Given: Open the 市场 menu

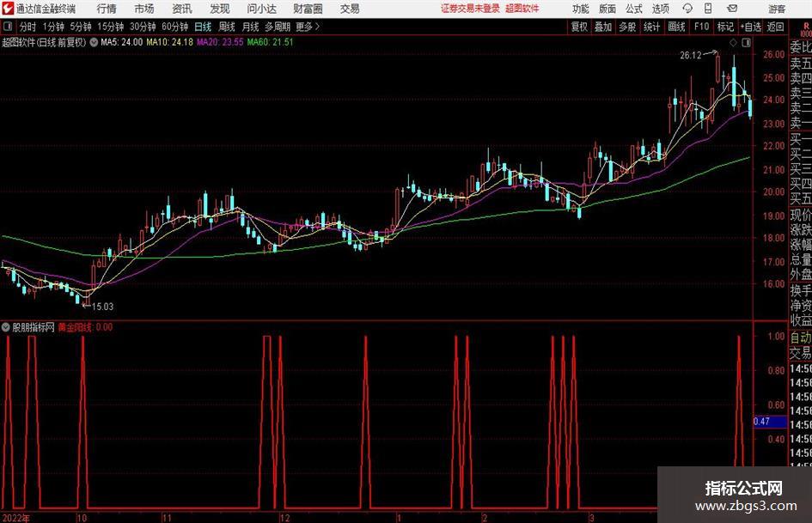Looking at the screenshot, I should pos(144,9).
